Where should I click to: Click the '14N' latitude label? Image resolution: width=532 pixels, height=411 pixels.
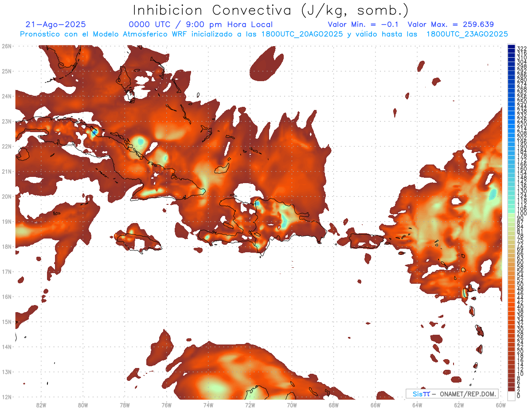[x=6, y=347]
